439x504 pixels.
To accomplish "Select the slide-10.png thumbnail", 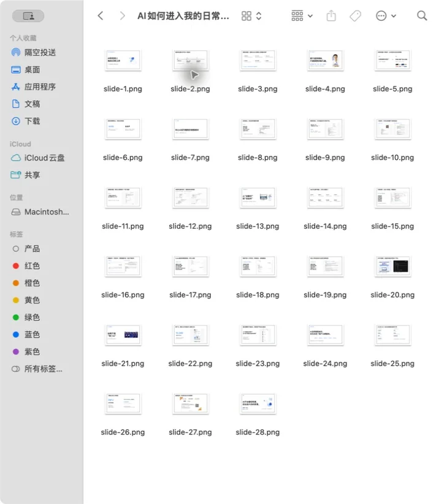I will (x=393, y=129).
